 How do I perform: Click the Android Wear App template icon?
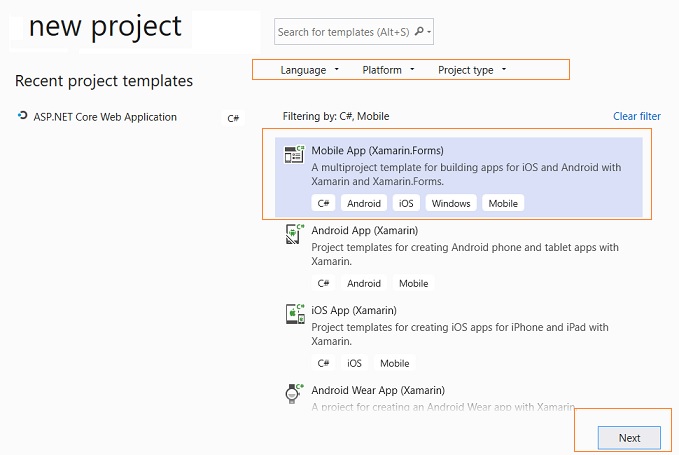point(294,394)
